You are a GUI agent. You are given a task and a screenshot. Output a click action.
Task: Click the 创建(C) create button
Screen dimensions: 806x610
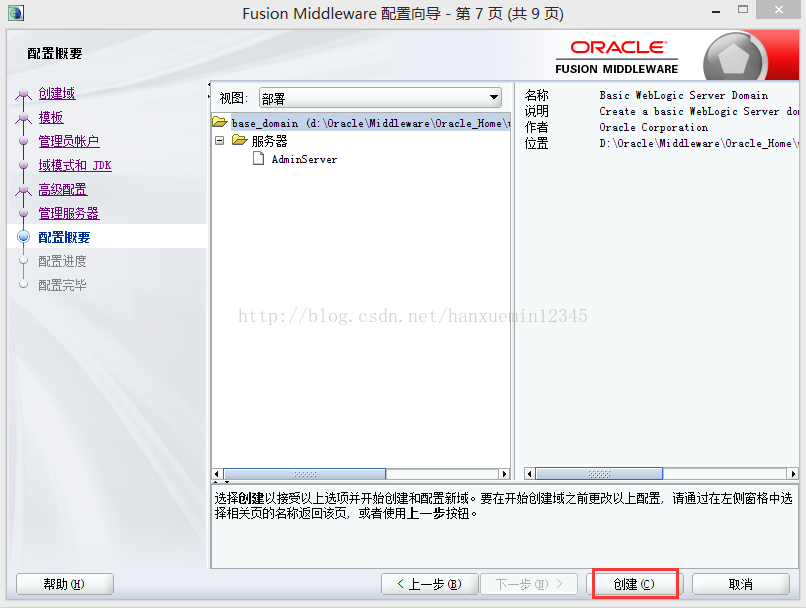point(634,584)
